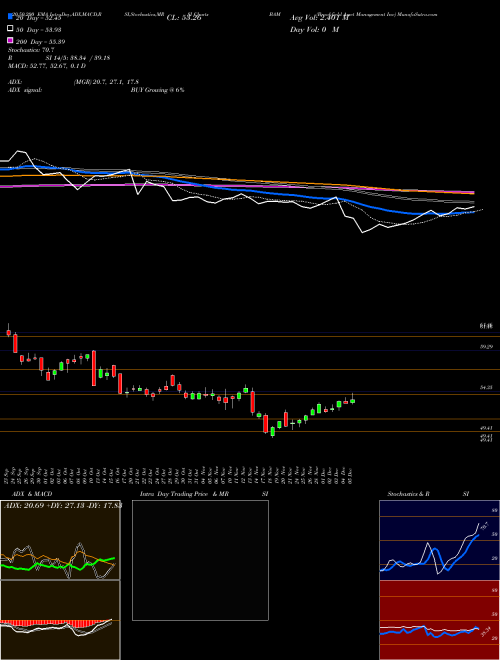Select the Stochastics 70.7 reading
The width and height of the screenshot is (500, 660).
click(29, 50)
